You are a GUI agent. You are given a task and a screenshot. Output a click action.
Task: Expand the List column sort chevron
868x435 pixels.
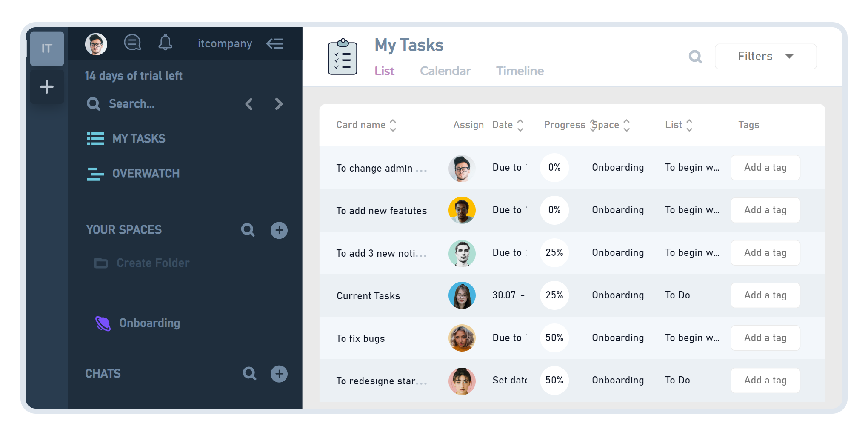click(x=690, y=125)
